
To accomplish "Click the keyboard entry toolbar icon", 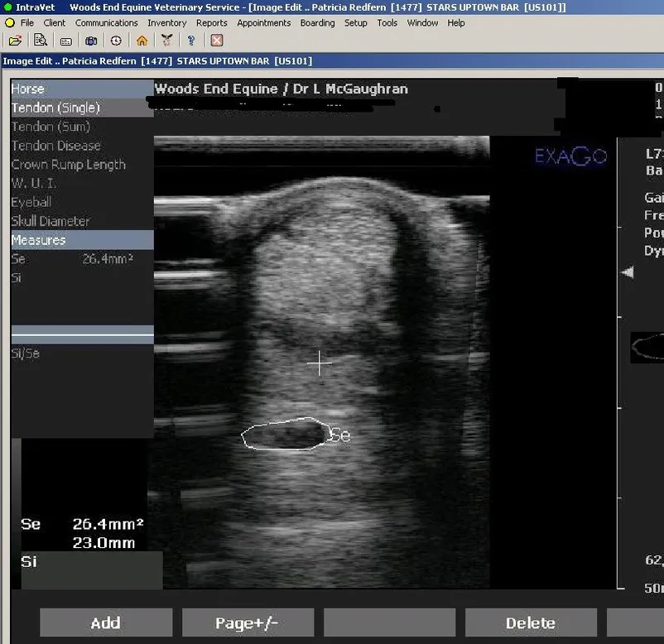I will tap(66, 40).
